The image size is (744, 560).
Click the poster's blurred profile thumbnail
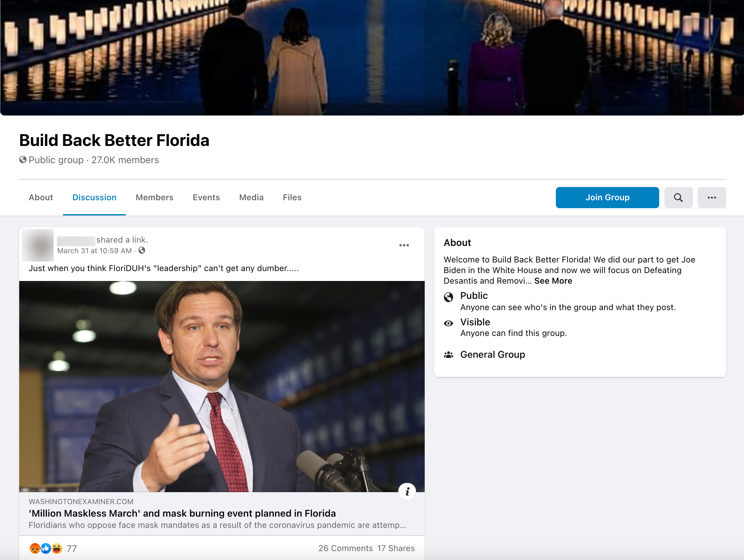coord(38,245)
